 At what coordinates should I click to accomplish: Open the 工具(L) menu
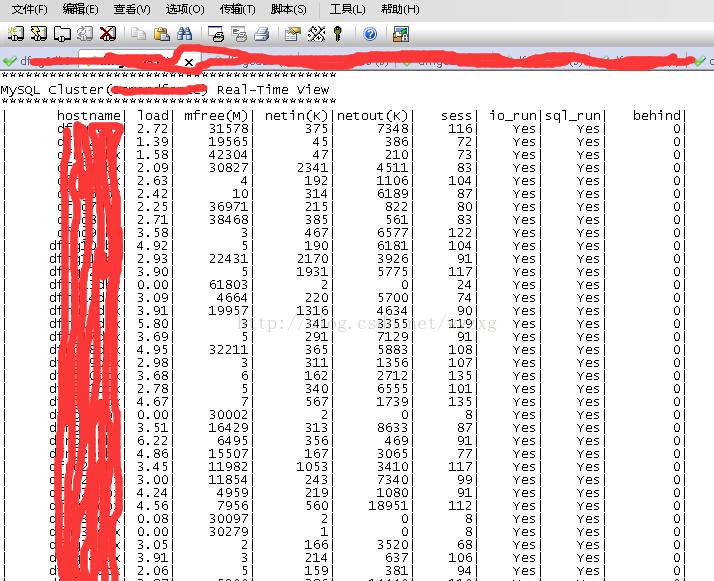(347, 9)
